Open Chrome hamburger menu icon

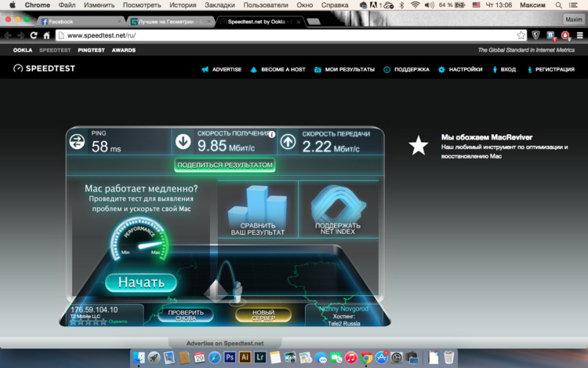pyautogui.click(x=579, y=35)
